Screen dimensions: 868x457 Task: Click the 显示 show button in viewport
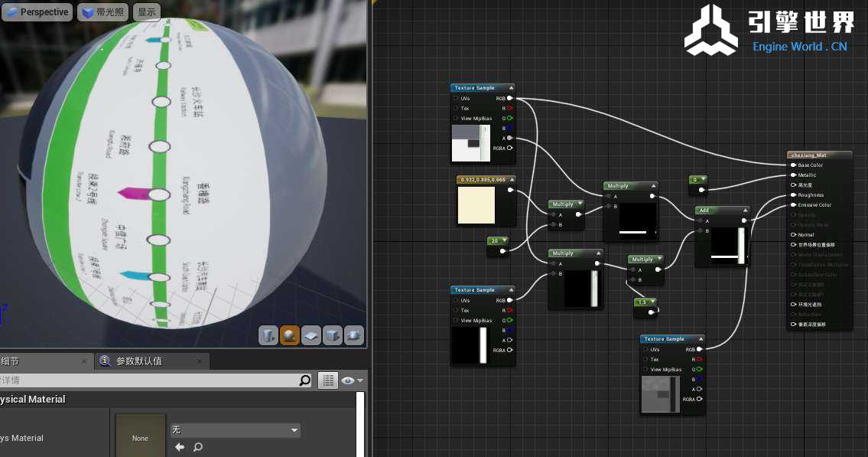click(147, 12)
